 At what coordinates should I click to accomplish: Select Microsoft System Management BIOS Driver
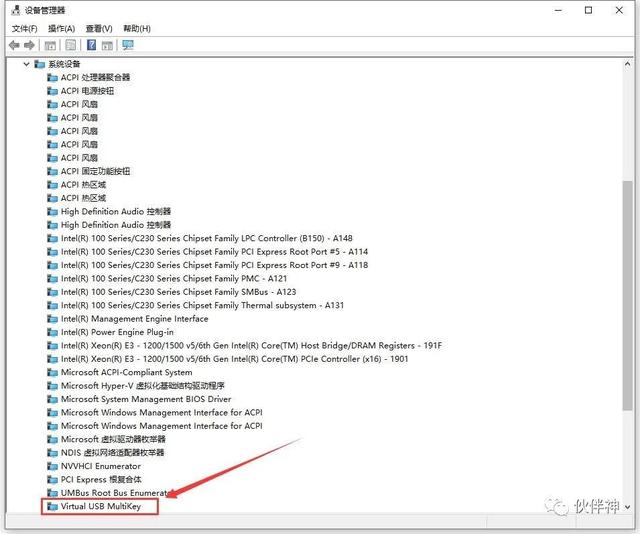click(x=146, y=399)
